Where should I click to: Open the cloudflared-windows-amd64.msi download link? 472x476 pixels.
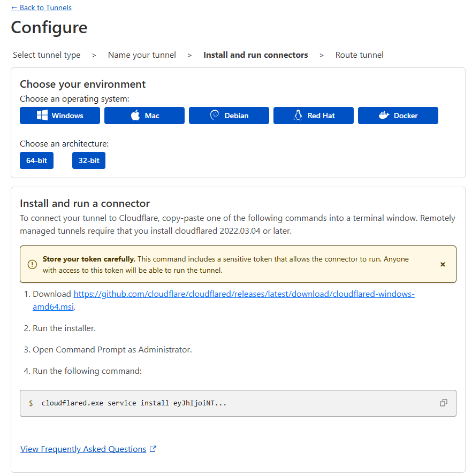click(x=243, y=294)
